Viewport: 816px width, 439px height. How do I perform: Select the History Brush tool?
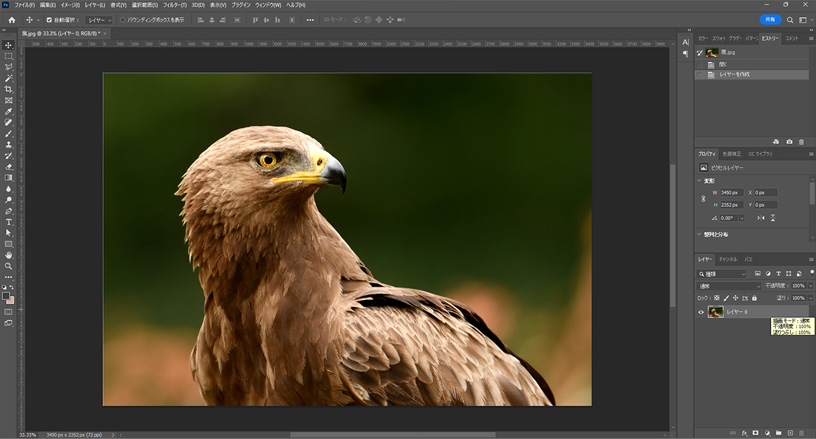pos(8,156)
